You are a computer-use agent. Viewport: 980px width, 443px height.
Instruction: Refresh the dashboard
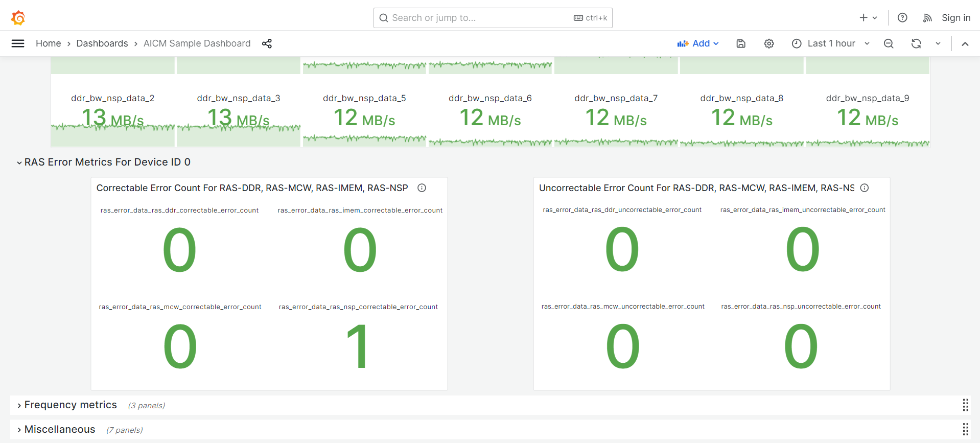tap(916, 43)
